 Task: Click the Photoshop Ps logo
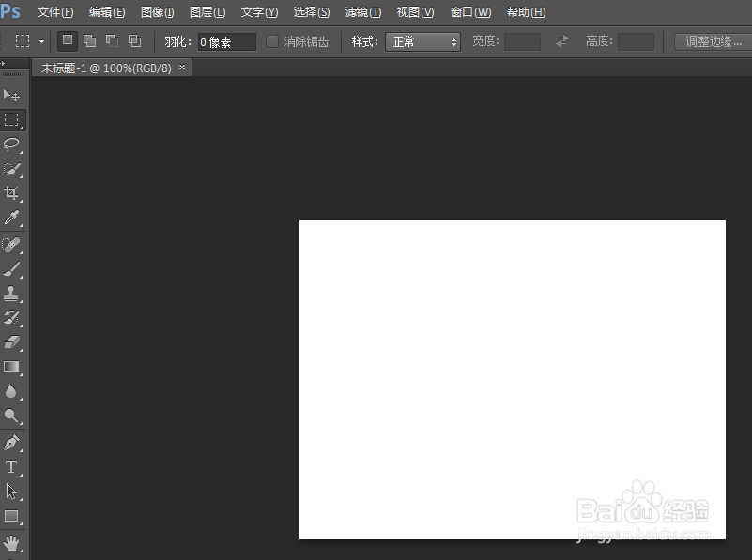[x=10, y=10]
